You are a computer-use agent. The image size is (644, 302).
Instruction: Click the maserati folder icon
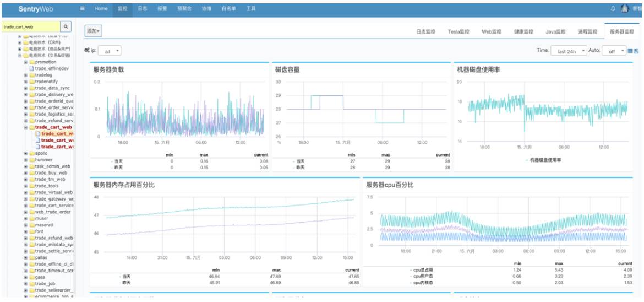pos(31,225)
